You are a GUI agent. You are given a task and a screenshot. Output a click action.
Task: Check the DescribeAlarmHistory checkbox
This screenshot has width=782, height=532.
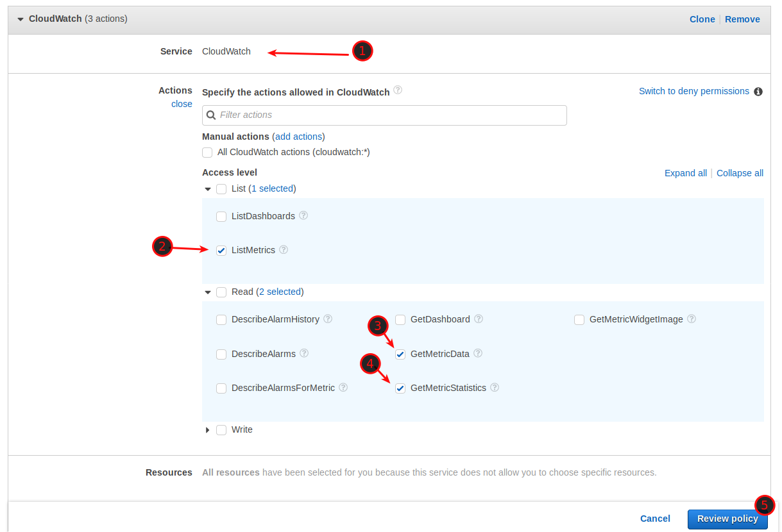[x=221, y=320]
